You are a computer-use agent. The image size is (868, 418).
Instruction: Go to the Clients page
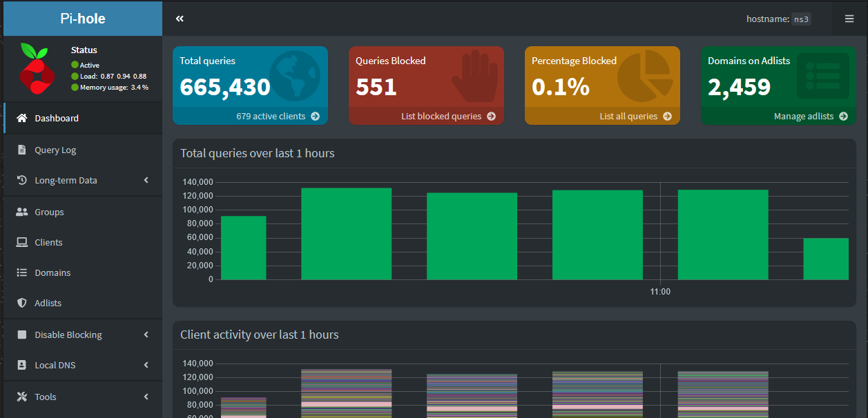[83, 242]
